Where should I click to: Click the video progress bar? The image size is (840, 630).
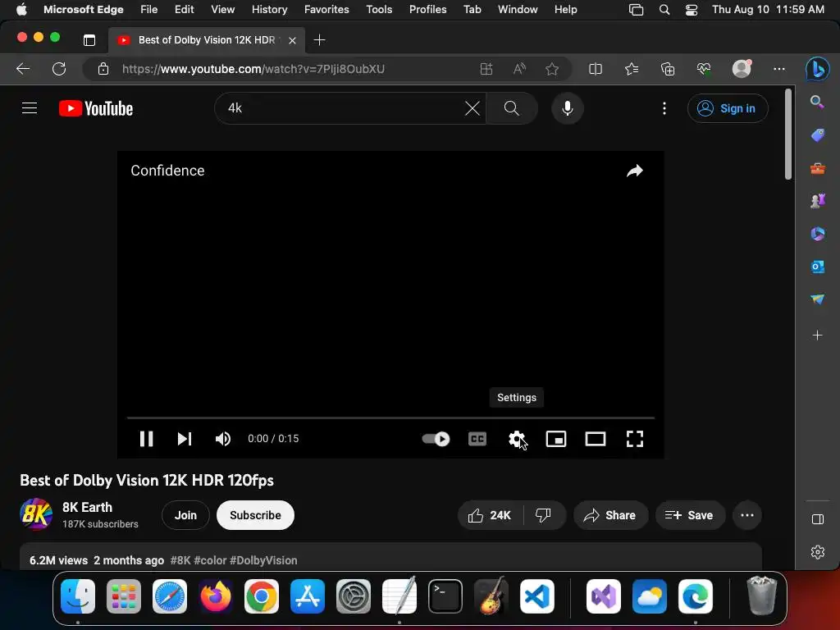(390, 418)
